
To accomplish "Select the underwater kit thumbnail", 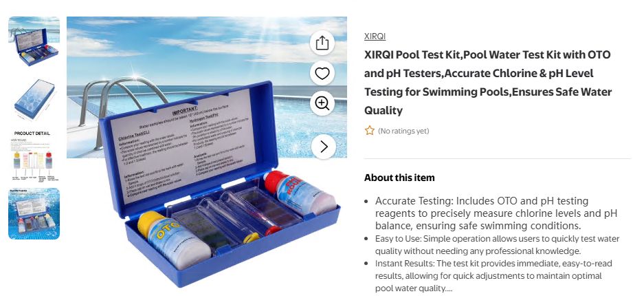I will (x=34, y=213).
